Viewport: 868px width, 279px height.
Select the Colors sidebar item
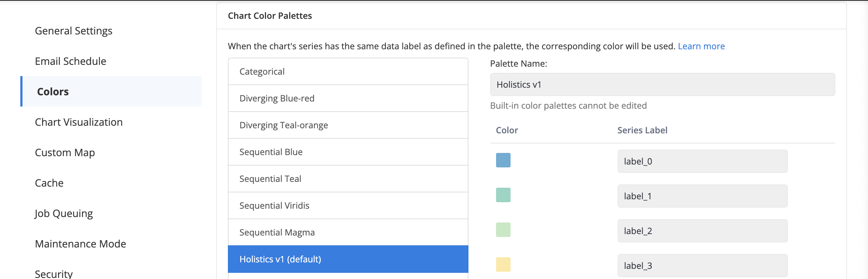click(111, 91)
